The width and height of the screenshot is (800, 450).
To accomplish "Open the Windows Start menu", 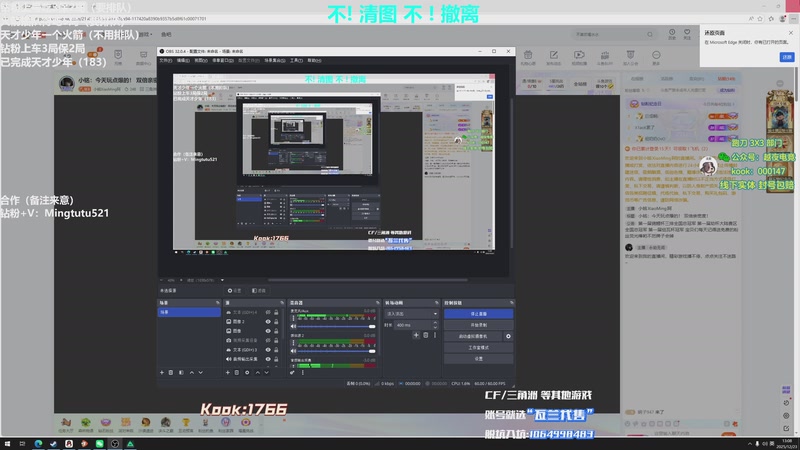I will pyautogui.click(x=7, y=444).
